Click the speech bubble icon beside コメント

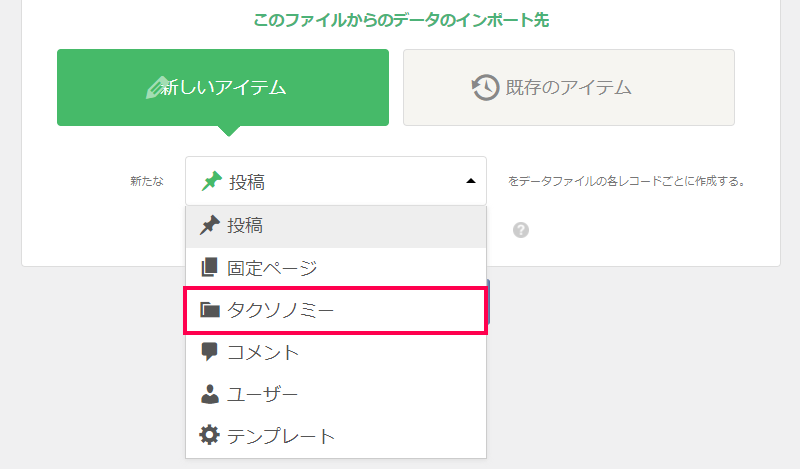tap(209, 352)
